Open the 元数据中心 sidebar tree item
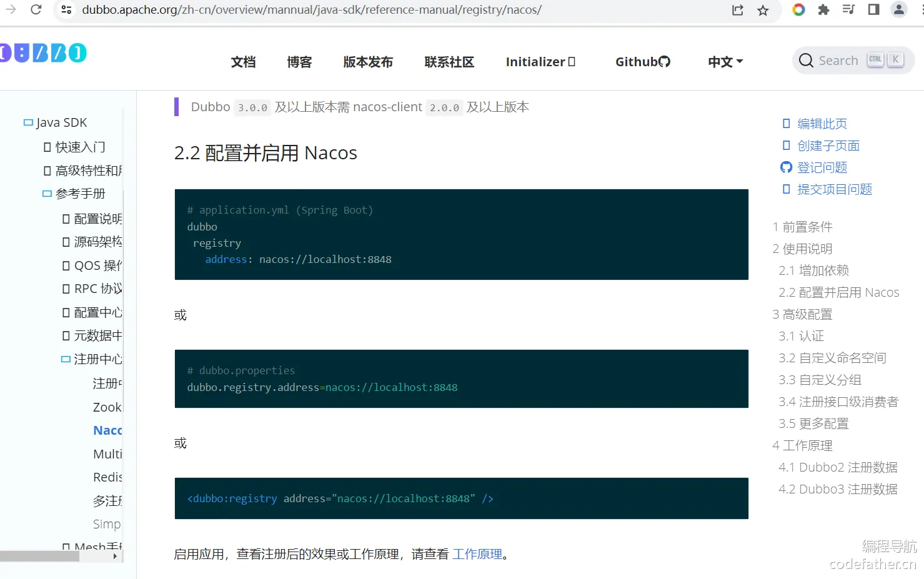924x579 pixels. pyautogui.click(x=98, y=336)
